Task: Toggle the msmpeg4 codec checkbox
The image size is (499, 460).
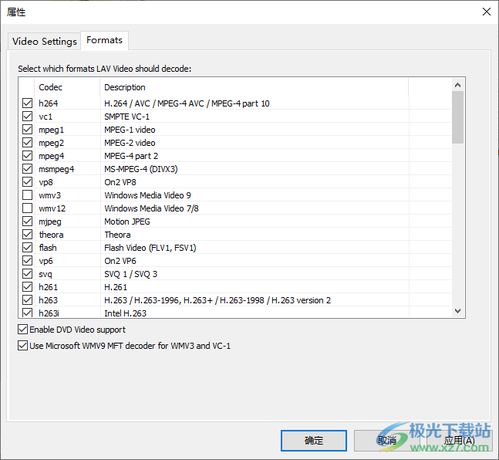Action: click(27, 169)
